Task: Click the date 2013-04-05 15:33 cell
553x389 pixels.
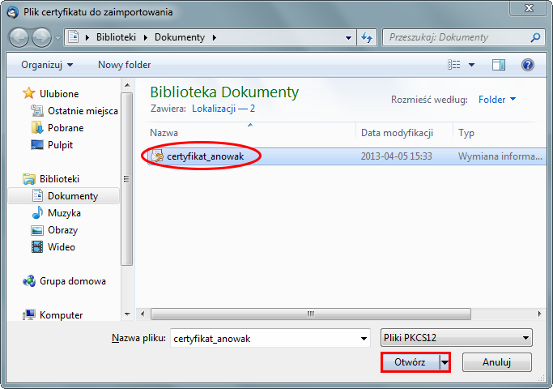Action: (396, 156)
